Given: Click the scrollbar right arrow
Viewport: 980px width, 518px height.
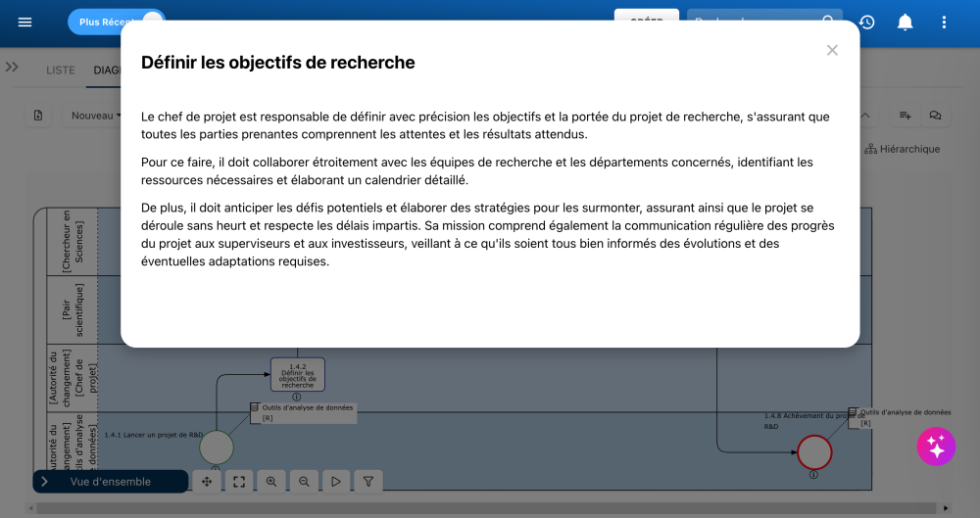Looking at the screenshot, I should (946, 508).
